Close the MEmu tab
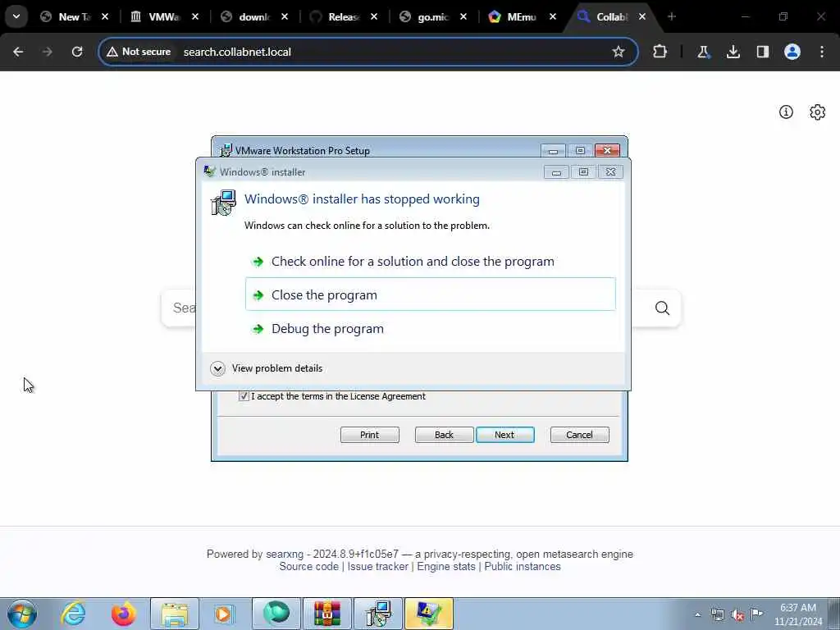840x630 pixels. click(x=553, y=16)
